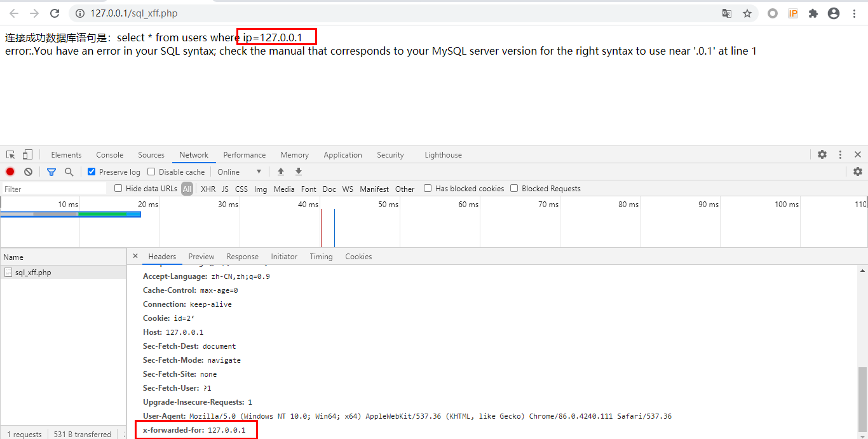The width and height of the screenshot is (868, 439).
Task: Reload the page with the refresh button
Action: point(55,13)
